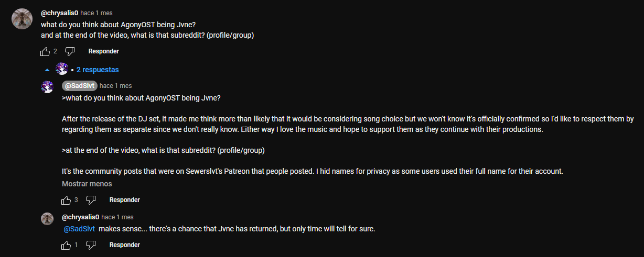Dislike chrysalis0's top comment about AgonyOST

[70, 51]
